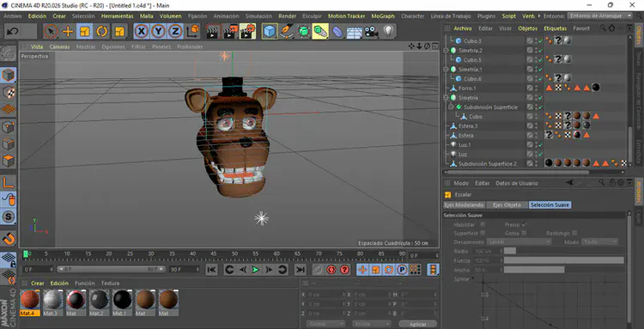Image resolution: width=644 pixels, height=329 pixels.
Task: Switch to Ejes Objeto tab
Action: click(x=507, y=205)
